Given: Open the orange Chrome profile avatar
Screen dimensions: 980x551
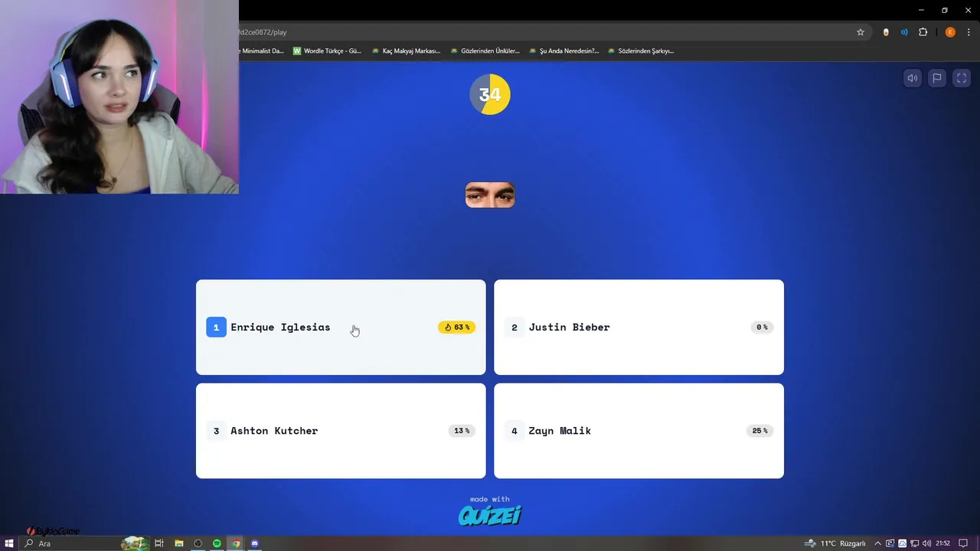Looking at the screenshot, I should 950,32.
